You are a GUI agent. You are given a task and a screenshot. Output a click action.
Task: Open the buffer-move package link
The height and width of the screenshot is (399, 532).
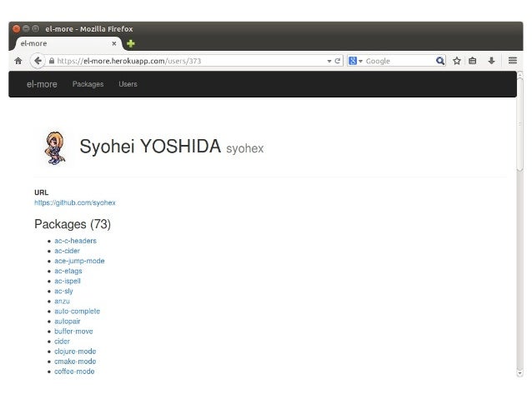pyautogui.click(x=73, y=332)
